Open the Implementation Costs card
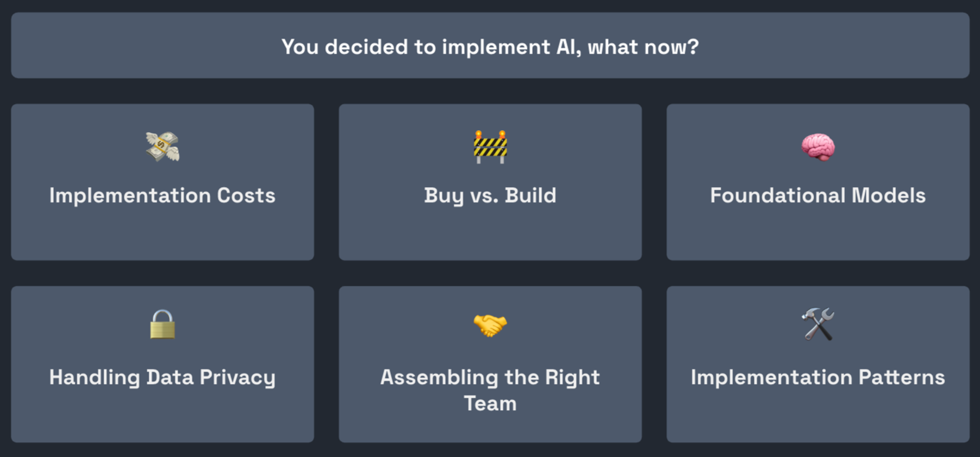980x457 pixels. (162, 234)
